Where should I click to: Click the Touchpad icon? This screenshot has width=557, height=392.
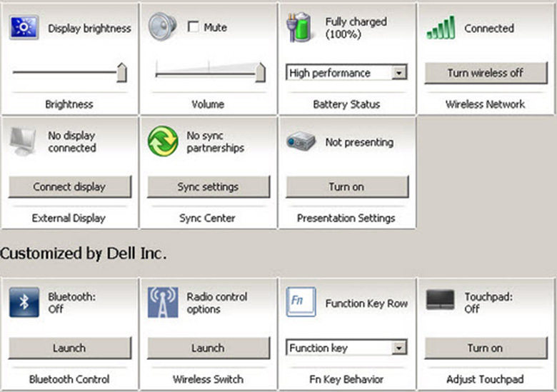[440, 300]
